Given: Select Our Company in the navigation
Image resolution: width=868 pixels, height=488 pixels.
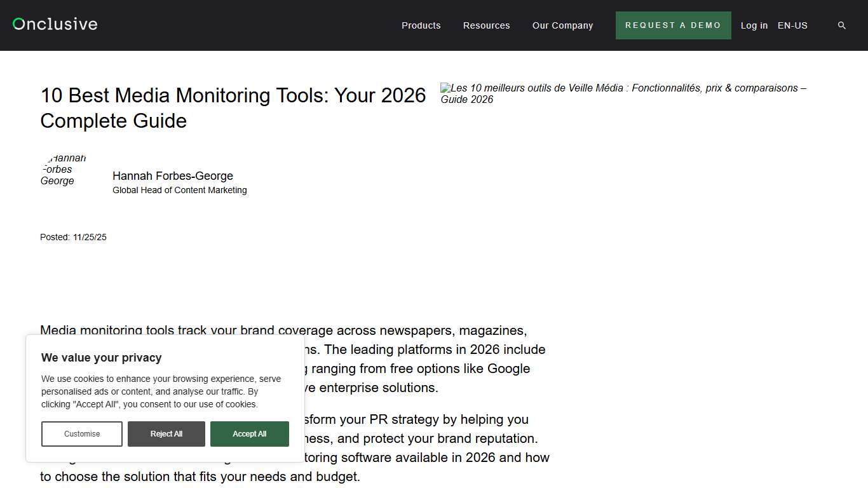Looking at the screenshot, I should [562, 25].
